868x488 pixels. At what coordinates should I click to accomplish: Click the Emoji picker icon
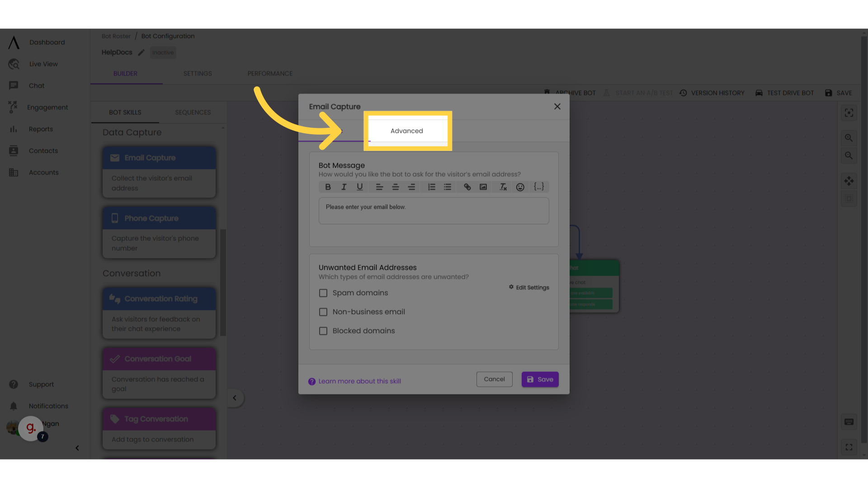pyautogui.click(x=520, y=187)
